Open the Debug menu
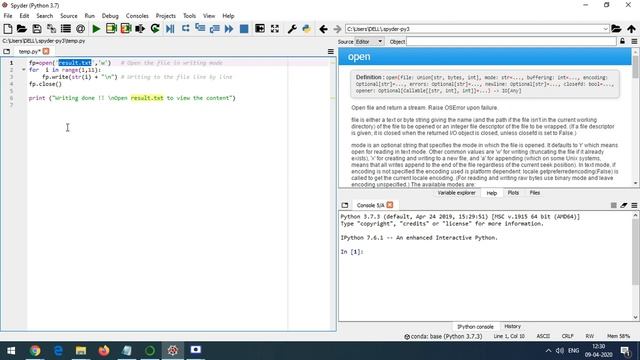Viewport: 640px width, 360px height. [x=110, y=16]
